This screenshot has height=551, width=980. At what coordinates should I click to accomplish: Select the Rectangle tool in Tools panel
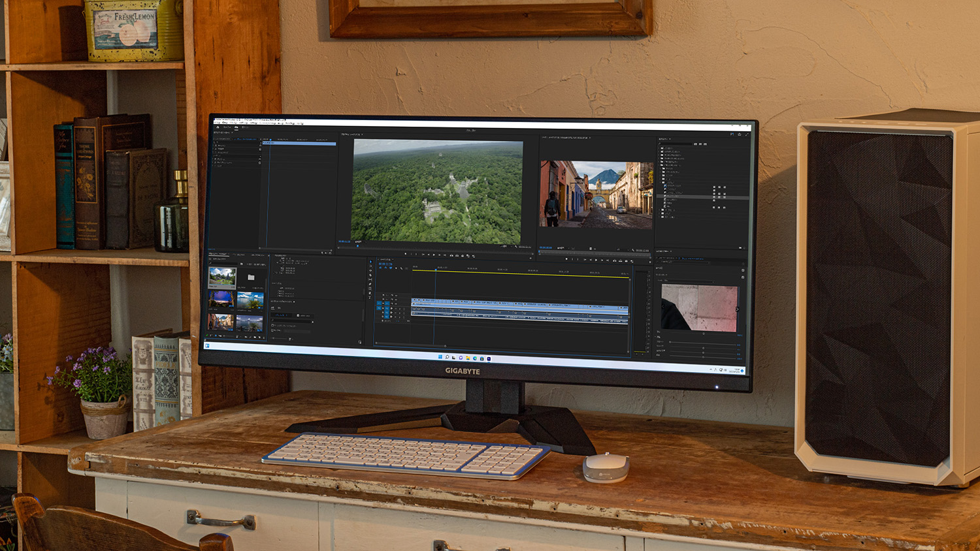pos(370,289)
